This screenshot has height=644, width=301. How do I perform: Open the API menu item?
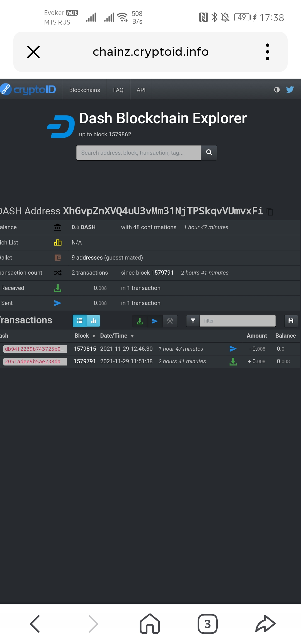tap(141, 90)
